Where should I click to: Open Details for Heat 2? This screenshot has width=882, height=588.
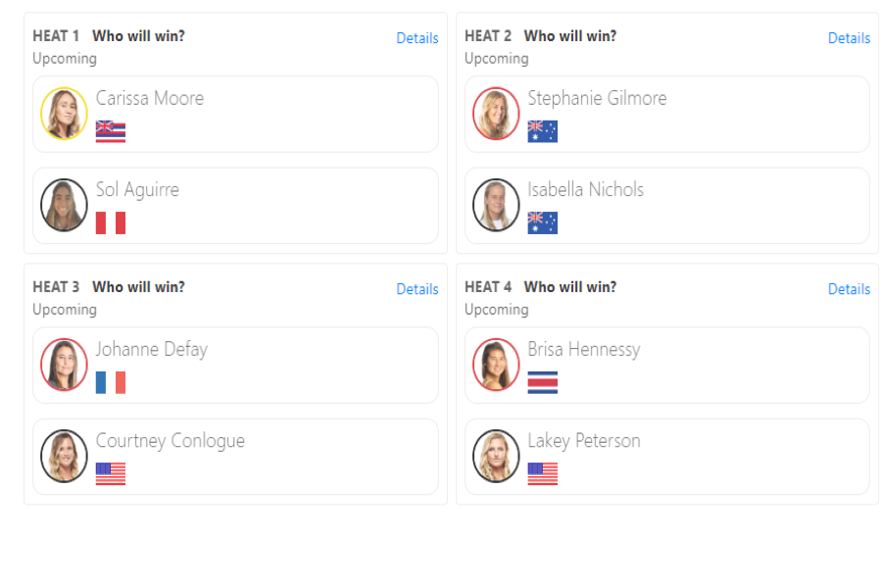click(x=849, y=38)
